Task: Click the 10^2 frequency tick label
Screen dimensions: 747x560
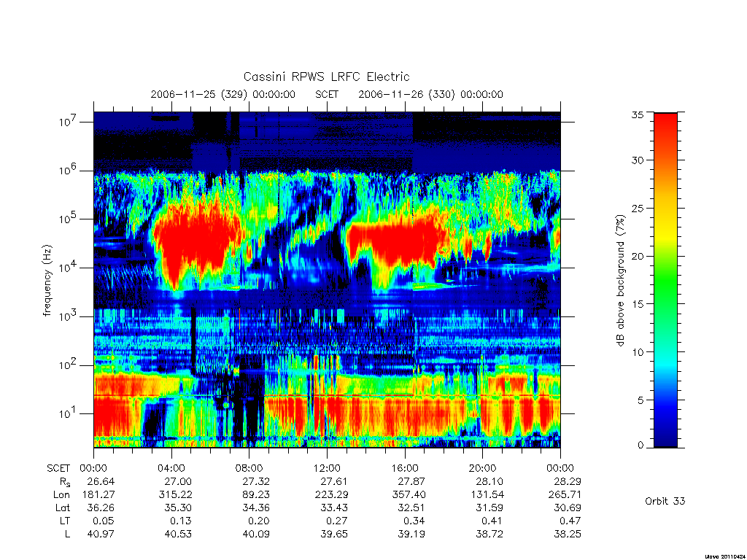Action: point(68,365)
